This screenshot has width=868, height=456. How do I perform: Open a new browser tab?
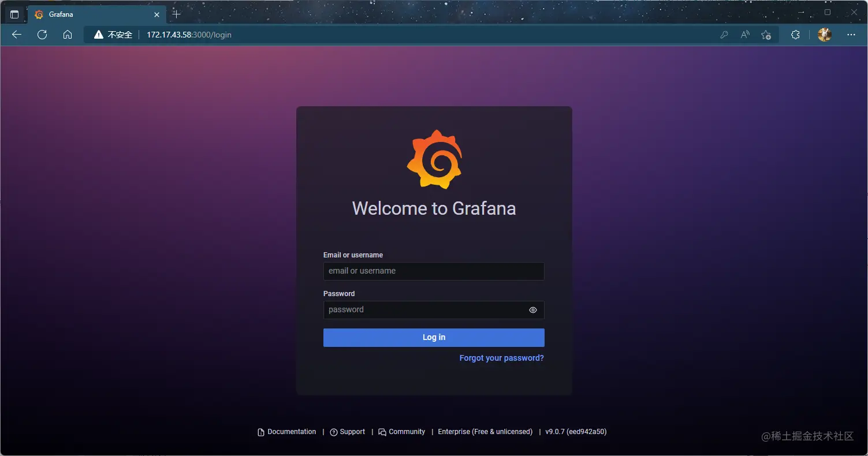click(x=177, y=14)
